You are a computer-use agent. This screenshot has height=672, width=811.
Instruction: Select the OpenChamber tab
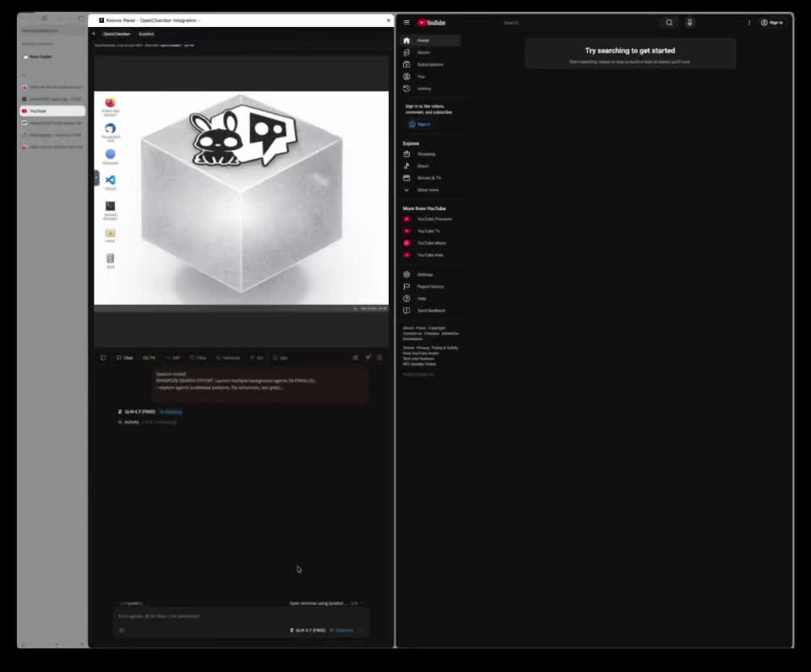(117, 34)
